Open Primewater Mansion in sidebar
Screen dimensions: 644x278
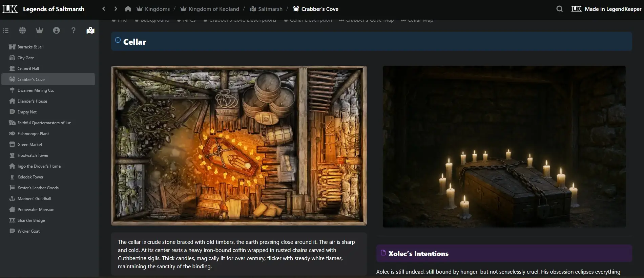(x=36, y=210)
